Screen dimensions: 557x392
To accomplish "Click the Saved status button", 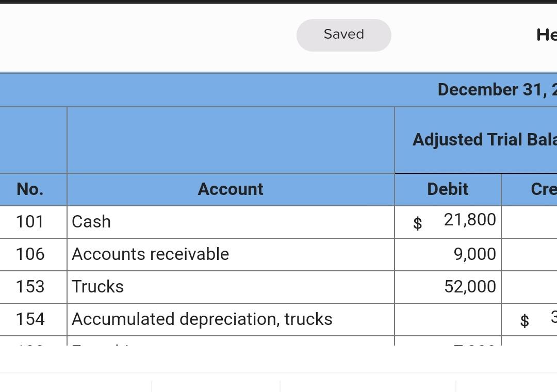I will (x=343, y=35).
